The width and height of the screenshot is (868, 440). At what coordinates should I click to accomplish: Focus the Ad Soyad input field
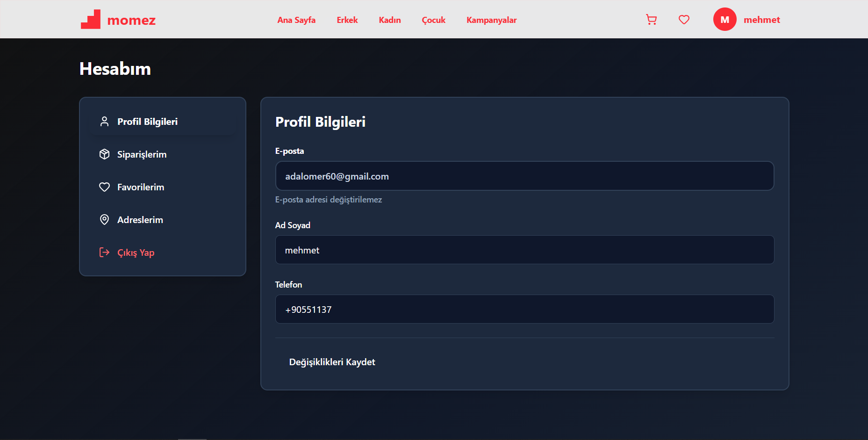[x=524, y=250]
